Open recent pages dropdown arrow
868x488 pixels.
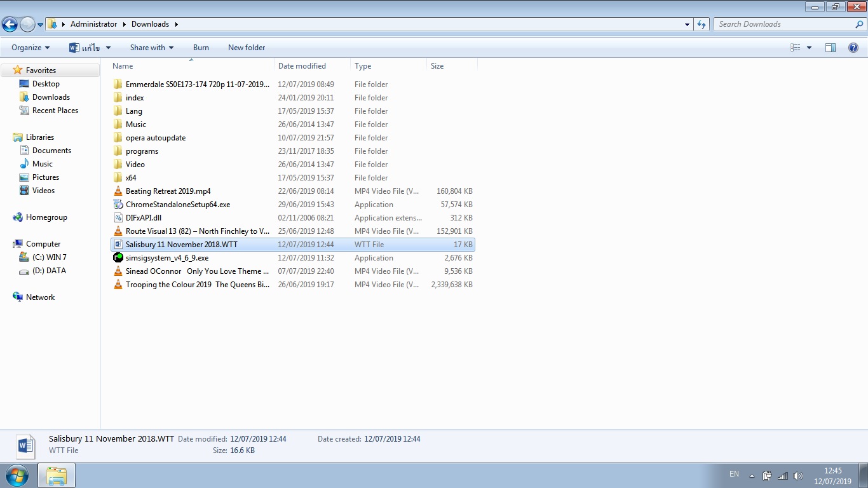(41, 25)
